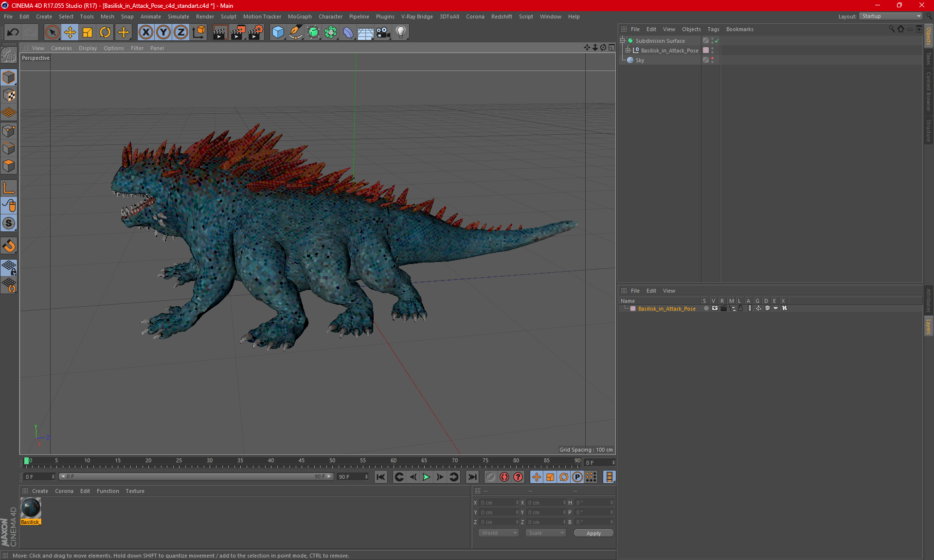934x560 pixels.
Task: Toggle autokeying button
Action: [504, 477]
